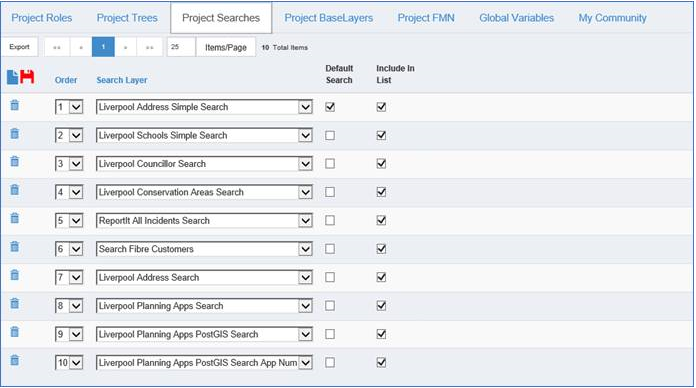Image resolution: width=696 pixels, height=388 pixels.
Task: Open the Global Variables tab
Action: tap(517, 18)
